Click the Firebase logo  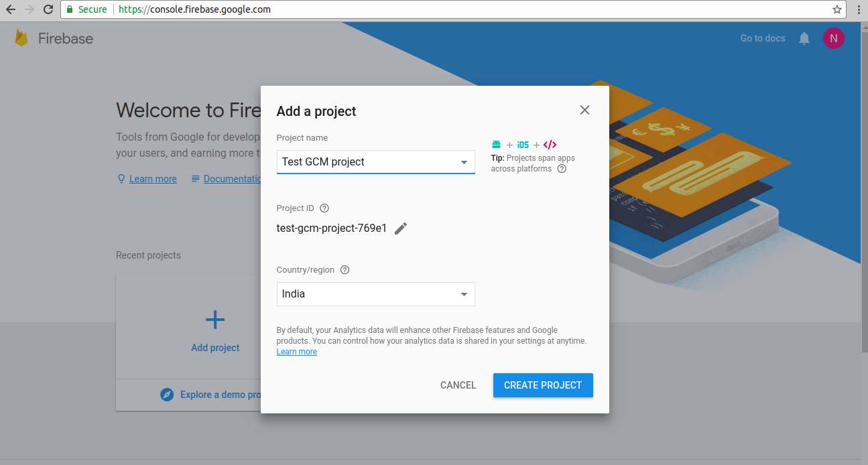click(x=21, y=38)
